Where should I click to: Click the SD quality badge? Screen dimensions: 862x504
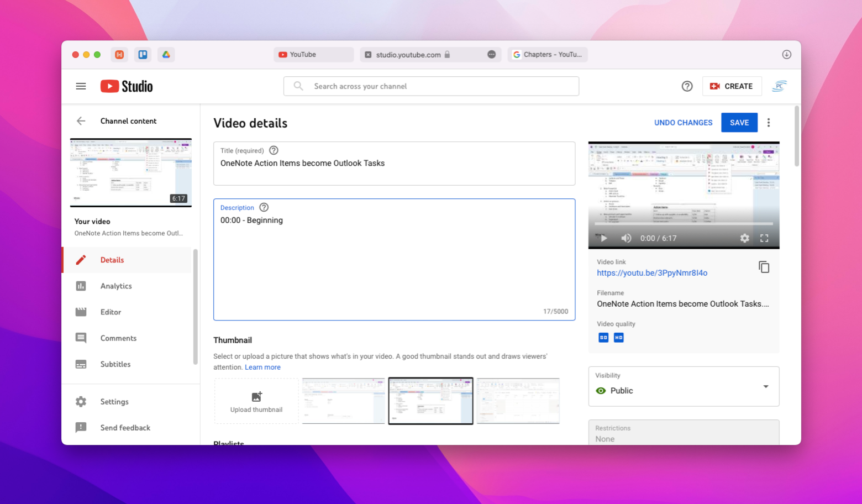tap(603, 337)
